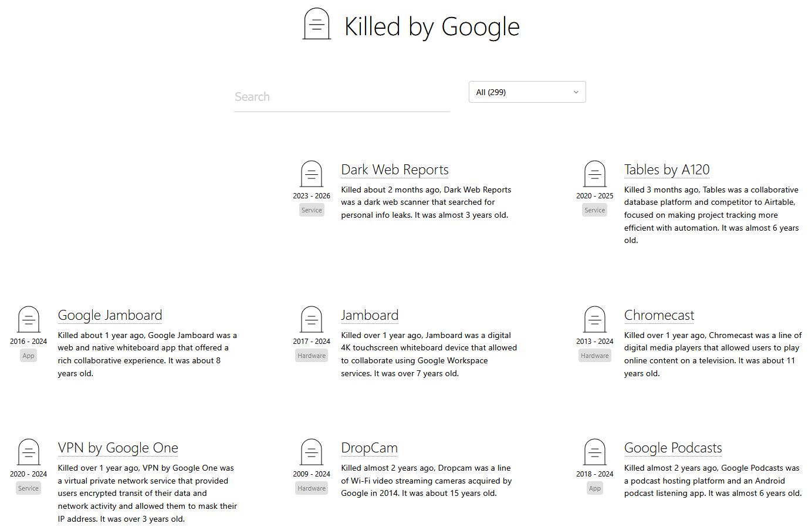The height and width of the screenshot is (527, 812).
Task: Click the Google Podcasts description text
Action: point(713,481)
